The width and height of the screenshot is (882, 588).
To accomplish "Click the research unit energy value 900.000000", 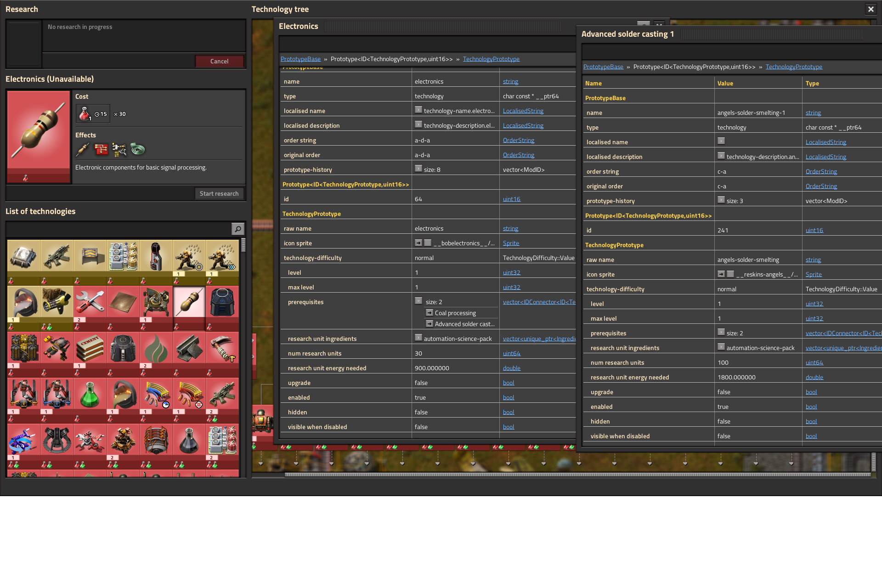I will click(x=432, y=368).
